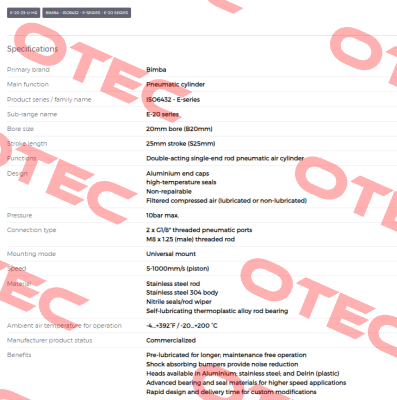Click the 5-1000mm/s piston speed value
This screenshot has width=397, height=400.
[177, 269]
